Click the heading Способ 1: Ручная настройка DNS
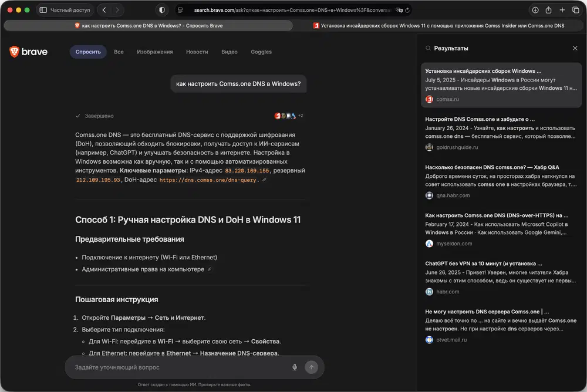Viewport: 587px width, 392px height. 188,220
